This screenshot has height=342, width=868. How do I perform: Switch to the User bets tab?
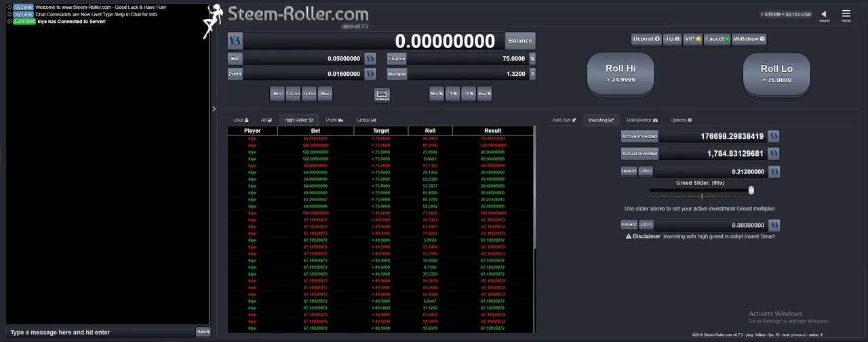tap(241, 120)
